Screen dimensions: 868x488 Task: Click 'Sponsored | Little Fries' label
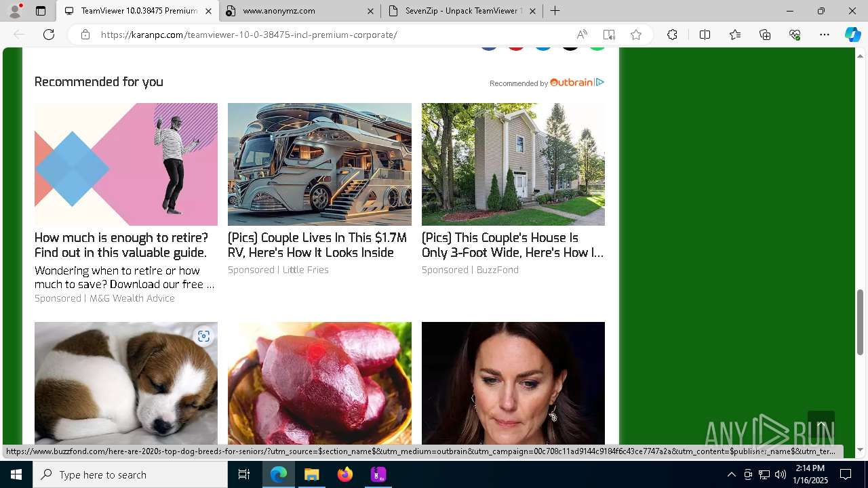pyautogui.click(x=278, y=270)
